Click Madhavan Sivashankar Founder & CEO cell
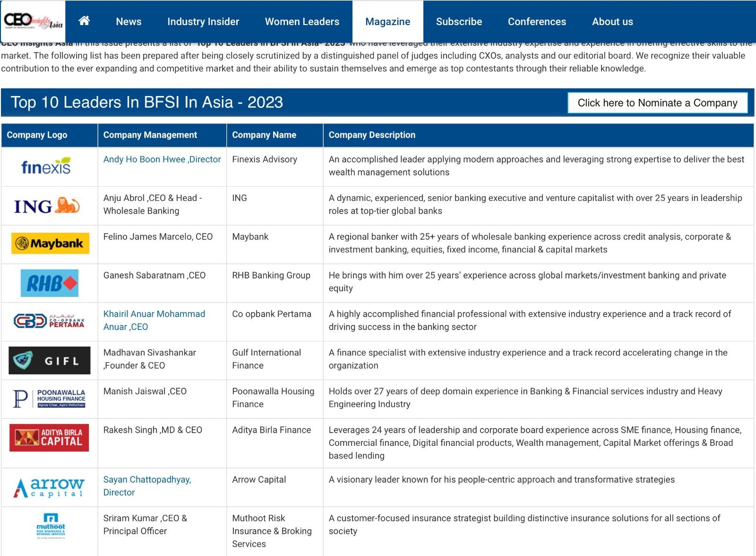The image size is (756, 556). click(x=162, y=360)
